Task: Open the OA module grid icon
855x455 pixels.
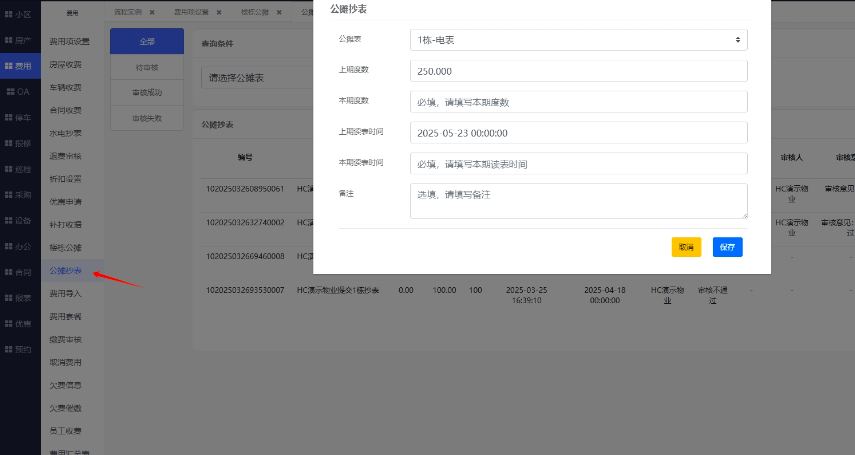Action: [10, 92]
